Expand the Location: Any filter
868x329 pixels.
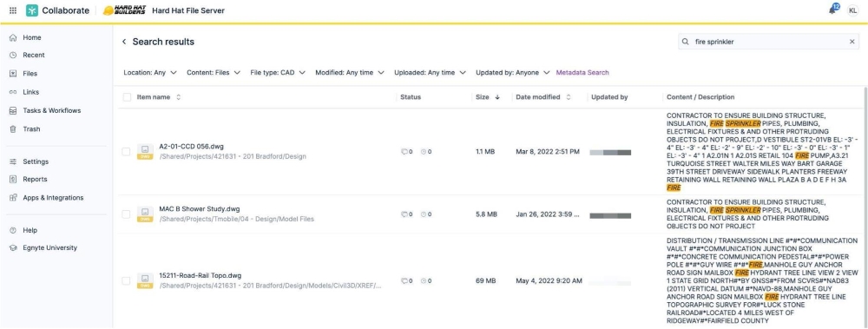150,73
